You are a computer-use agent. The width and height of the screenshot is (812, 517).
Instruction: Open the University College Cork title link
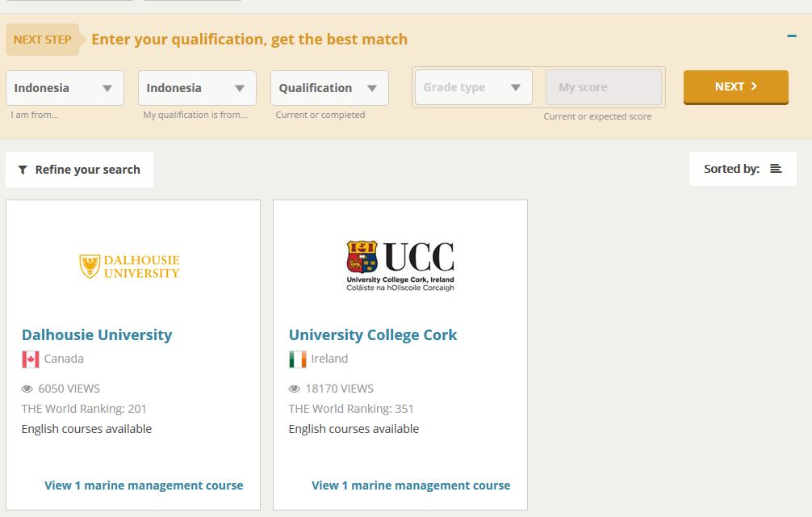(373, 334)
